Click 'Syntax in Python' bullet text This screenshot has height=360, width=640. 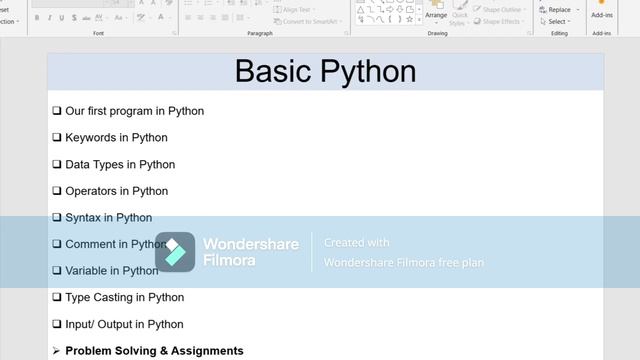click(109, 218)
